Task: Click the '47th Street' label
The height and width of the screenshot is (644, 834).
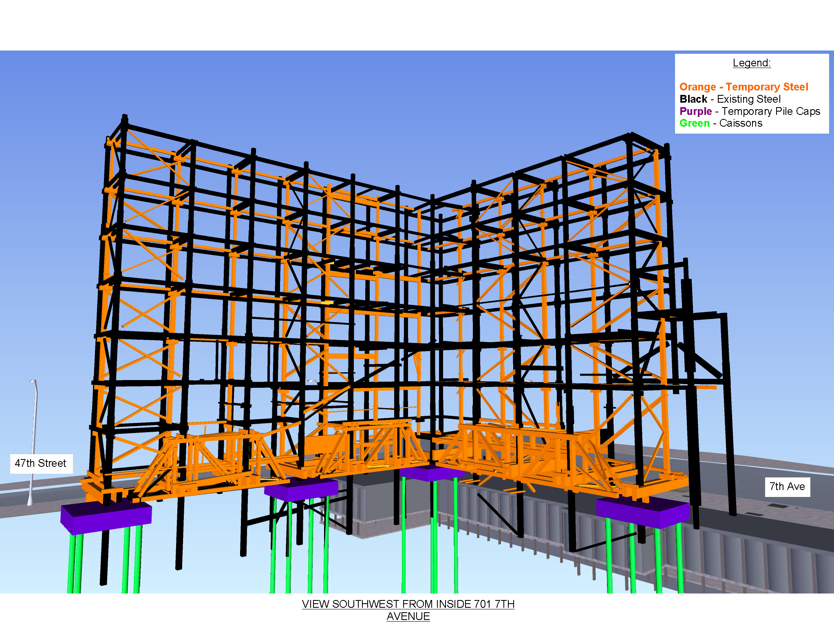Action: [x=41, y=463]
